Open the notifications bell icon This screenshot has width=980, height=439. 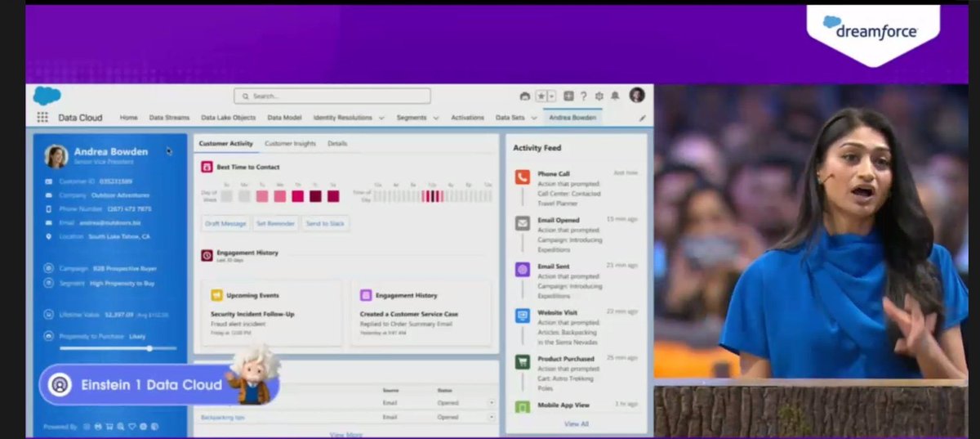click(x=614, y=96)
